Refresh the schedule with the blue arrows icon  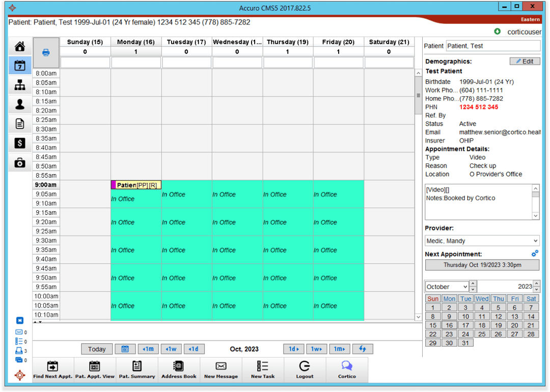[363, 349]
